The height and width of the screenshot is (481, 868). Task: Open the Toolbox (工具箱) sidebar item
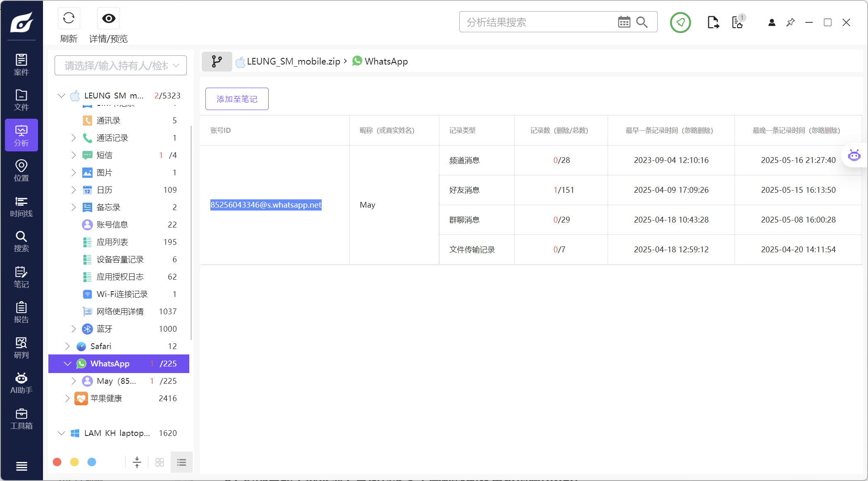point(21,419)
